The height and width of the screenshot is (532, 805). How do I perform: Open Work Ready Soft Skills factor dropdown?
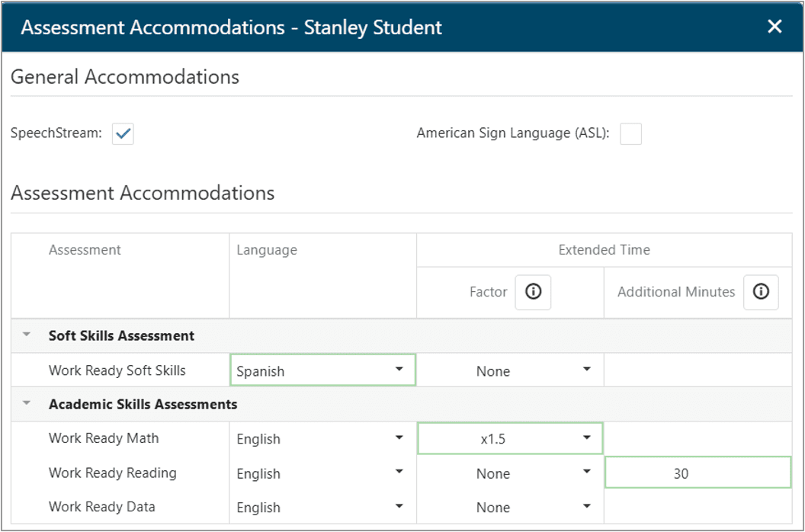(x=510, y=370)
